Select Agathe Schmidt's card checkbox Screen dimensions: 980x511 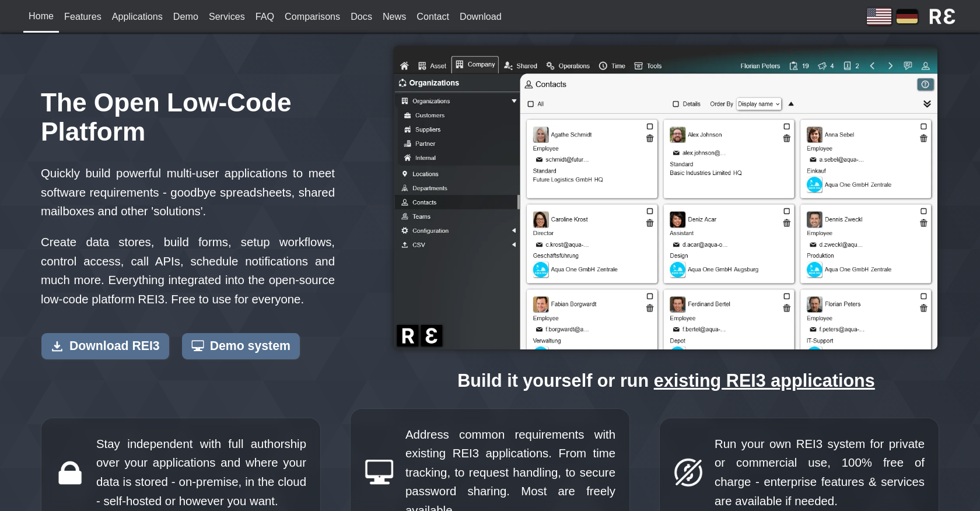(x=650, y=127)
